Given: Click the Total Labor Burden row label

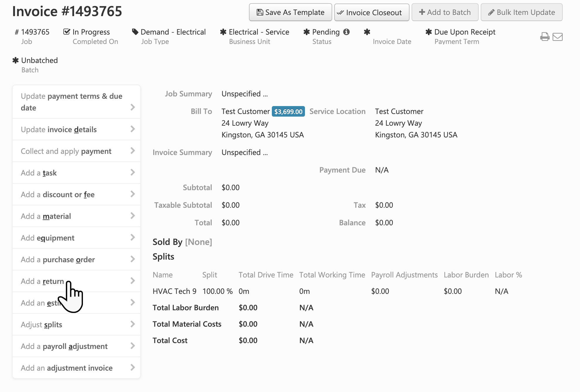Looking at the screenshot, I should (185, 308).
